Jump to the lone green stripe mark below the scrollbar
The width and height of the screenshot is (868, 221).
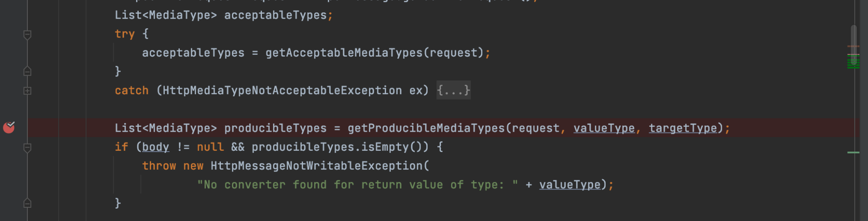(x=853, y=152)
